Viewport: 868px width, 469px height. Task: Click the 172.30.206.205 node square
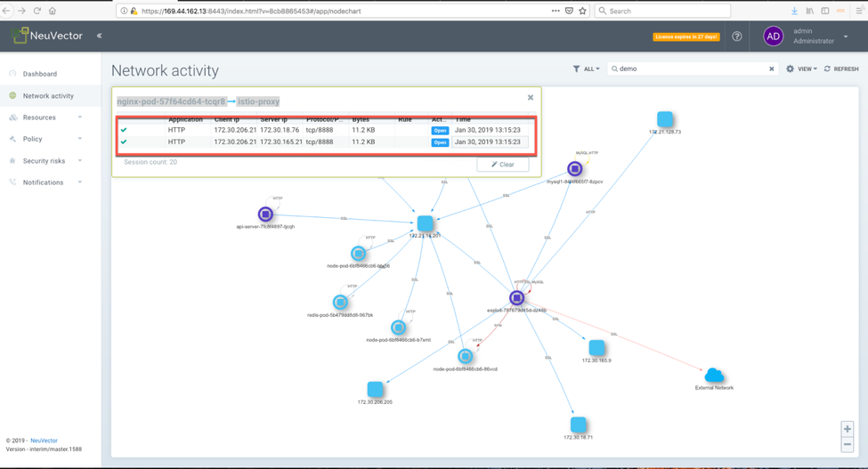(x=375, y=389)
